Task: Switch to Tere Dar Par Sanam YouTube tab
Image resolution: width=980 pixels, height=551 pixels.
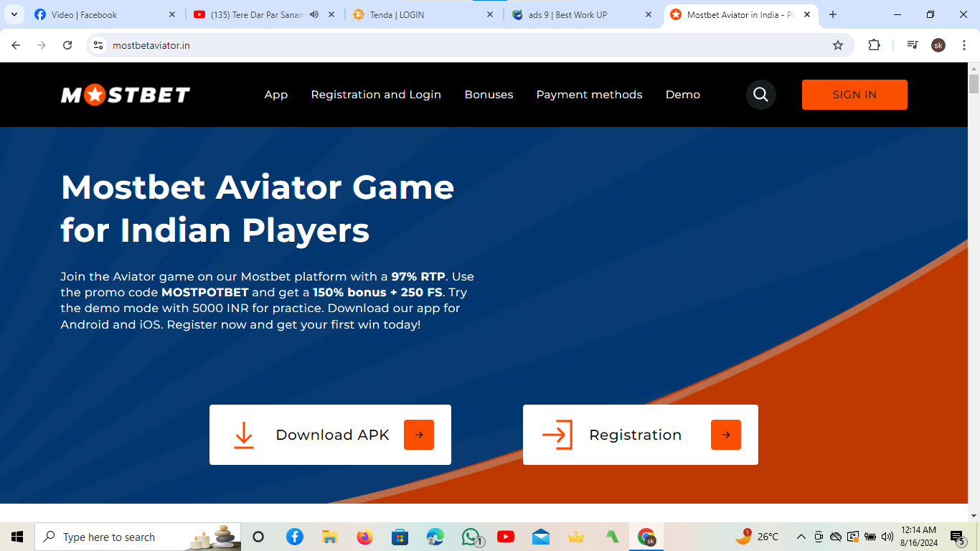Action: click(x=265, y=14)
